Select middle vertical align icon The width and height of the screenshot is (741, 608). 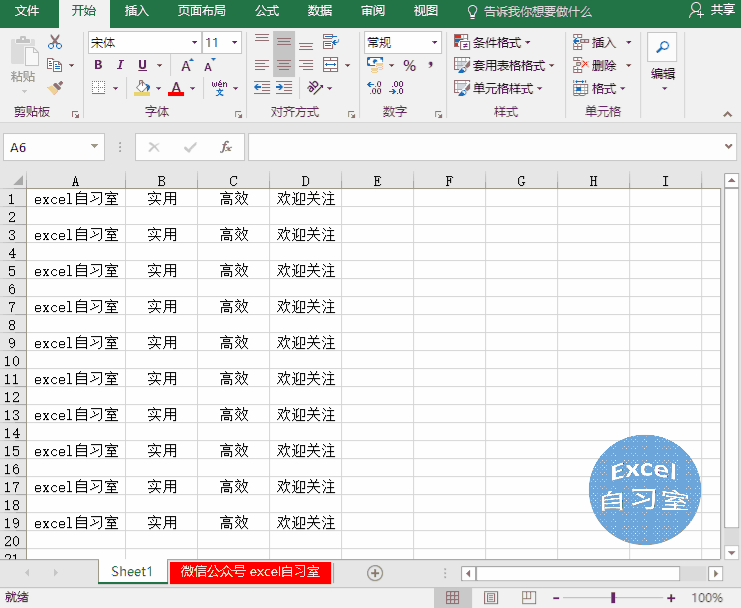click(284, 42)
